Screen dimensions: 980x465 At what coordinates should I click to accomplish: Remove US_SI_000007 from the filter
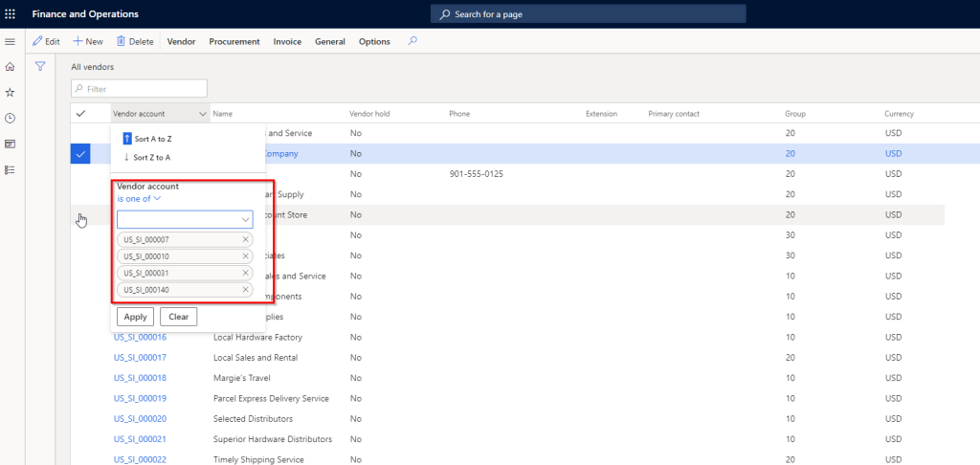point(246,239)
